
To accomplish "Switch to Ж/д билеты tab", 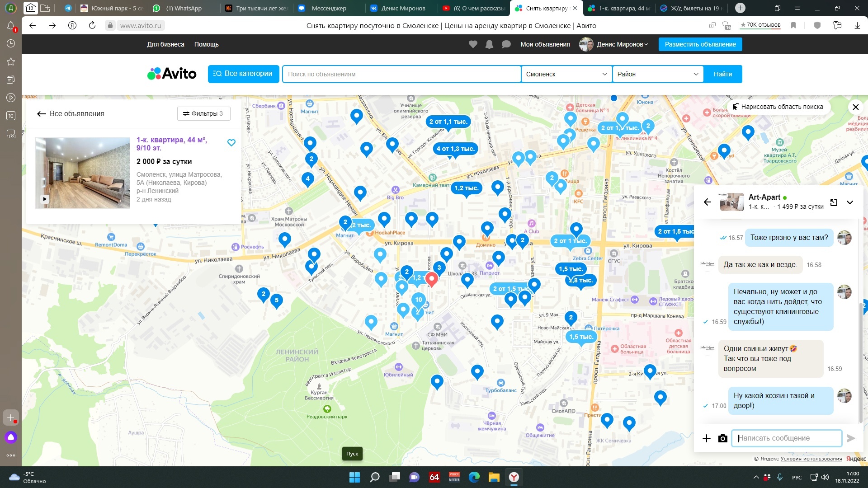I will coord(692,8).
